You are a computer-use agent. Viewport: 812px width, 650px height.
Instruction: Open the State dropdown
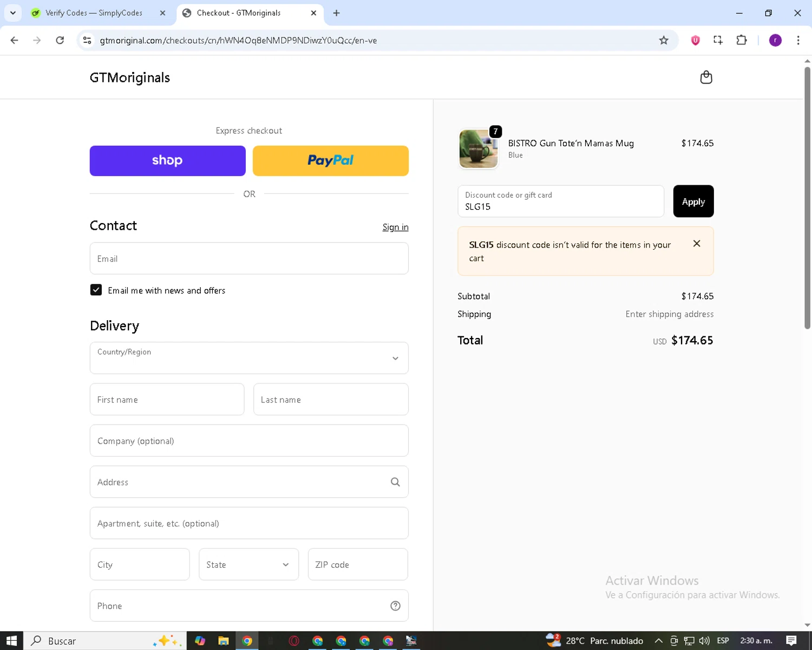pos(248,564)
